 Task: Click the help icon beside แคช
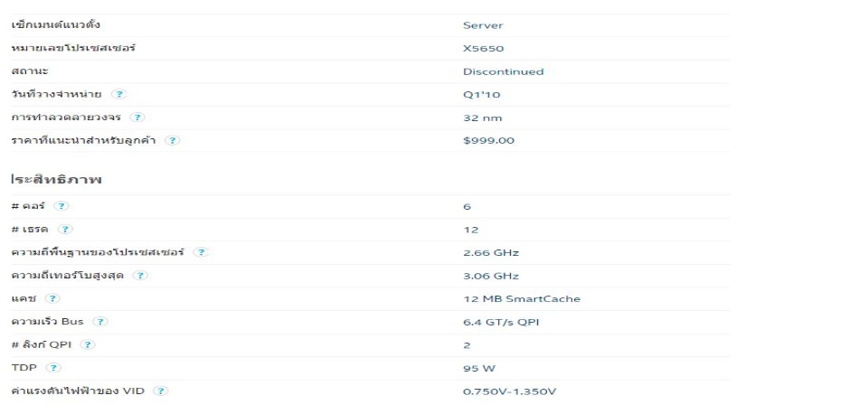[x=52, y=298]
